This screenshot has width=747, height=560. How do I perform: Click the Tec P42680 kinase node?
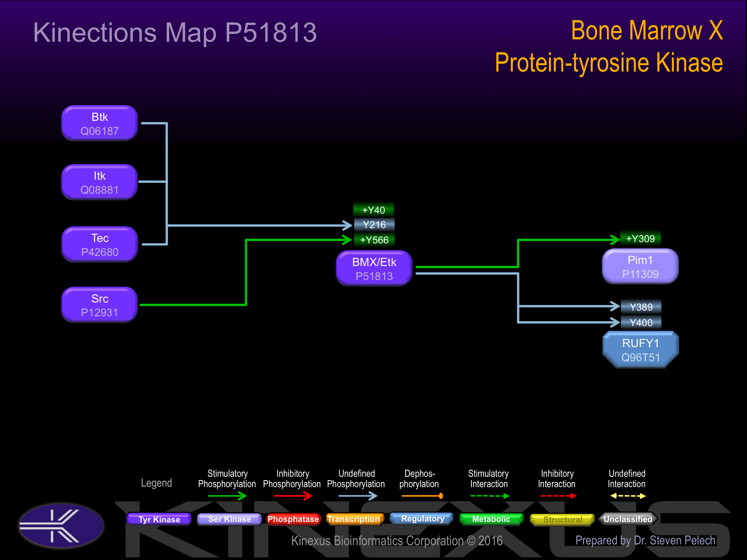click(100, 244)
